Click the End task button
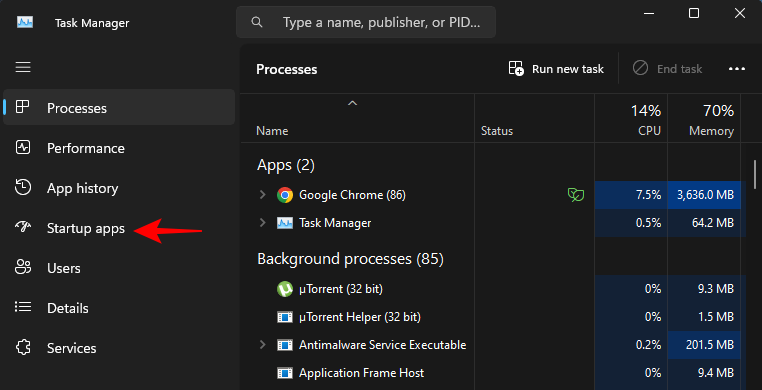 (668, 69)
